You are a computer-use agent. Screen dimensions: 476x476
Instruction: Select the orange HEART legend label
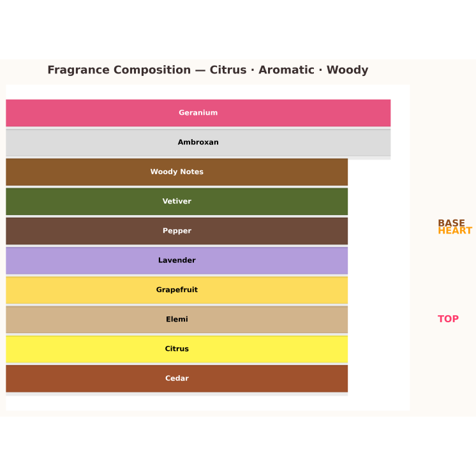click(455, 232)
